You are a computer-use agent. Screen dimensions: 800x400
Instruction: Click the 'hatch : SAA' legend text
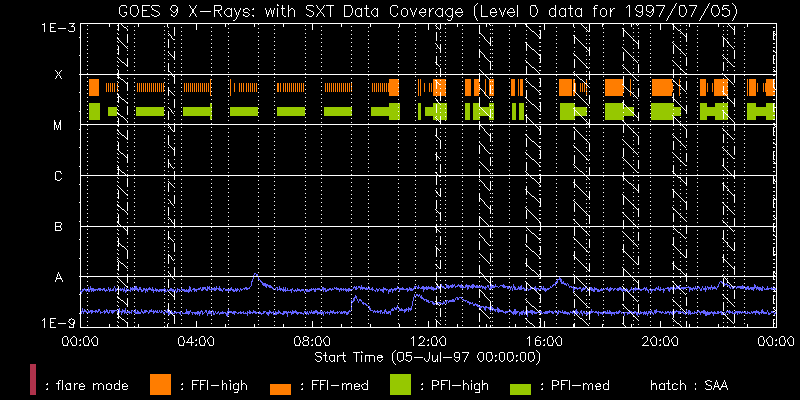pyautogui.click(x=690, y=384)
